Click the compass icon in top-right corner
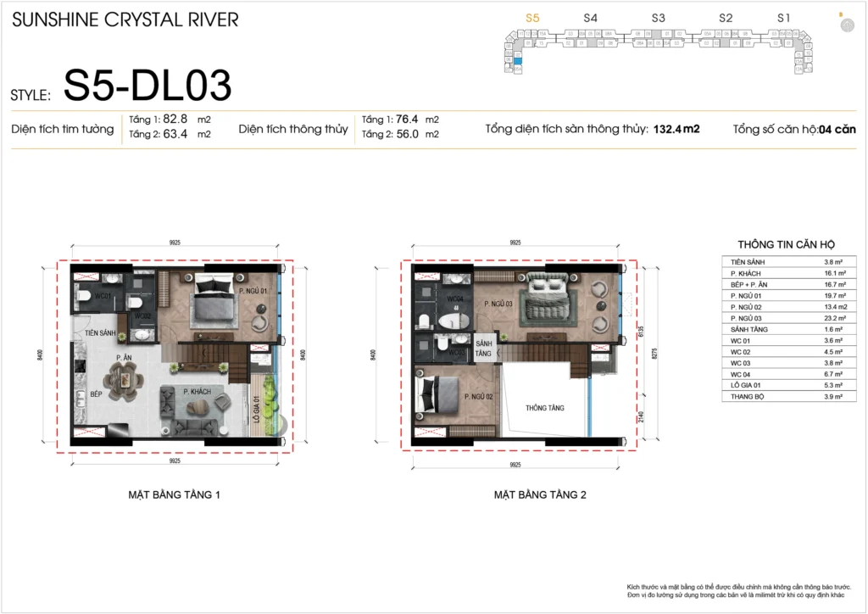Image resolution: width=868 pixels, height=614 pixels. coord(846,25)
